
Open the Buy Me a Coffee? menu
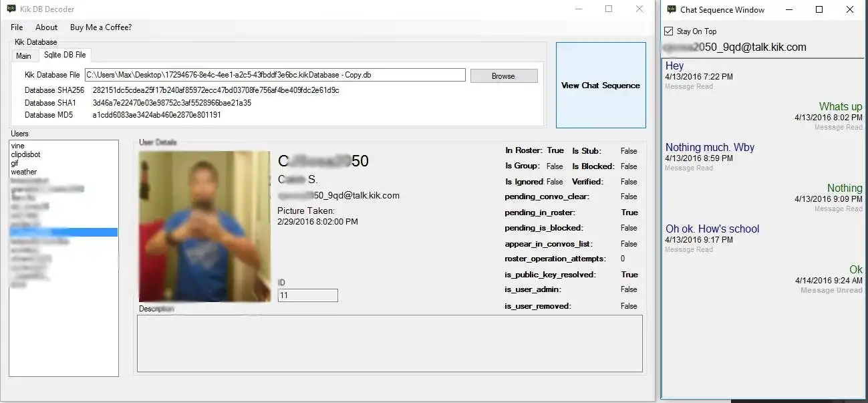[x=101, y=27]
